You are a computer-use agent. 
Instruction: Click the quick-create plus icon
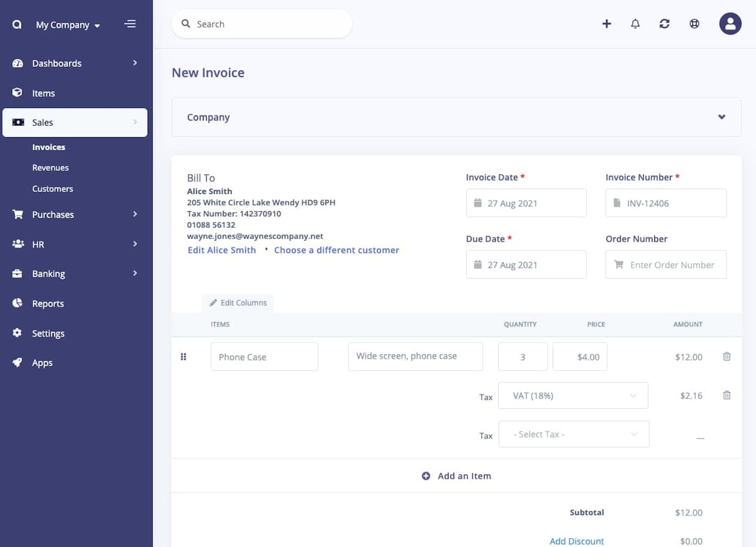[x=606, y=23]
